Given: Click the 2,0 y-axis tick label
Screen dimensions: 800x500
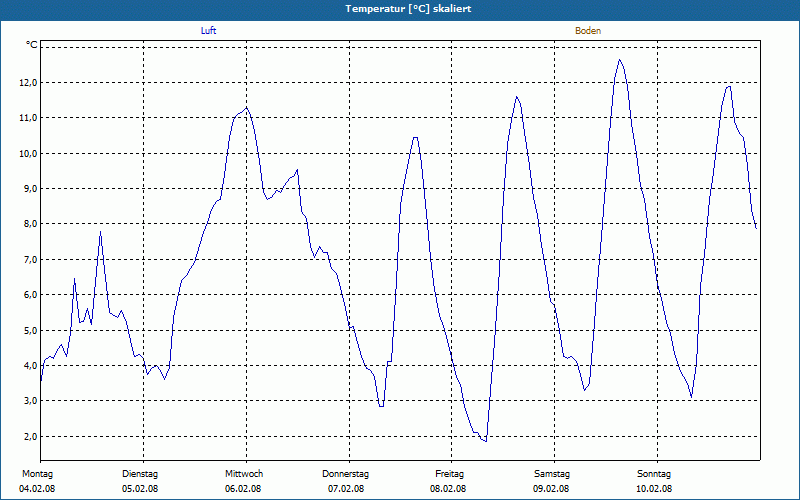Looking at the screenshot, I should [29, 436].
